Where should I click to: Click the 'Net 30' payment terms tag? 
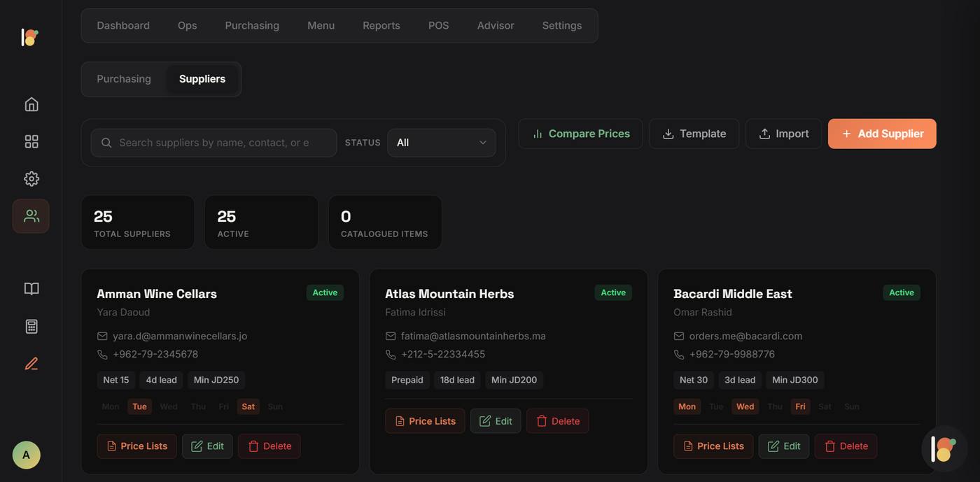coord(694,381)
